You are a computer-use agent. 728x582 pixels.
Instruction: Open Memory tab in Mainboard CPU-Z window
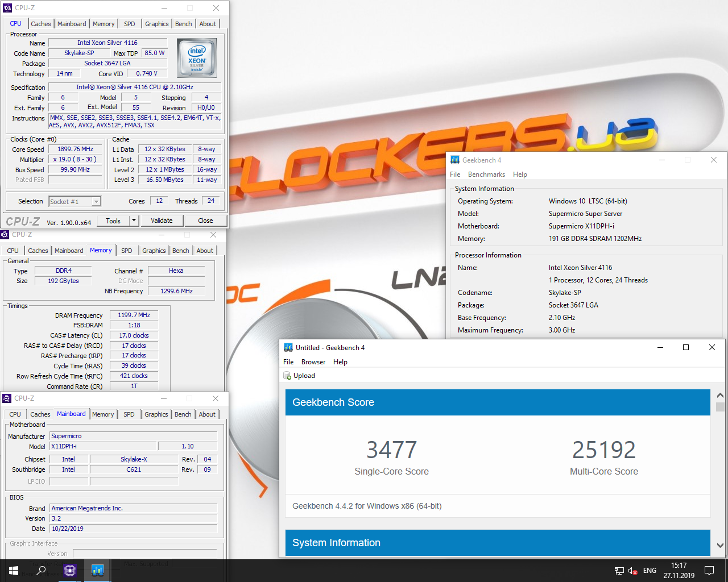(x=103, y=414)
